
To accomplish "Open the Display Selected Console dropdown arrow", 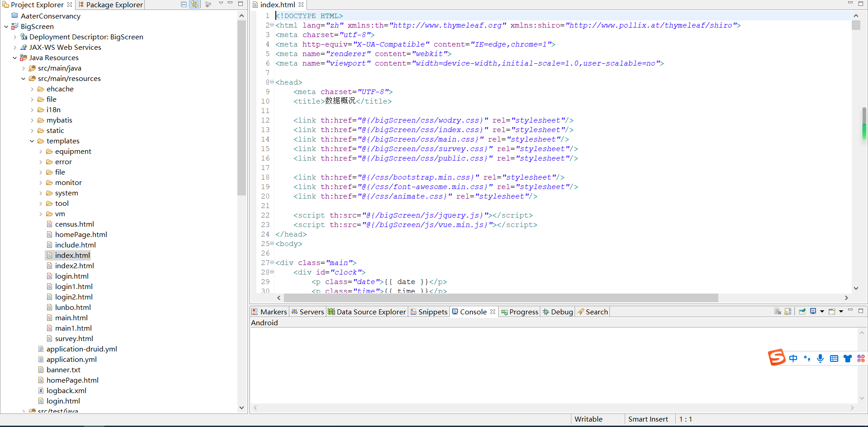I will click(822, 312).
